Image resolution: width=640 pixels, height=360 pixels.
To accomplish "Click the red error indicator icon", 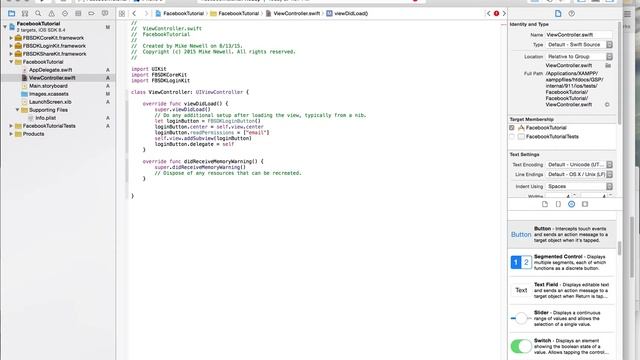I will coord(496,13).
